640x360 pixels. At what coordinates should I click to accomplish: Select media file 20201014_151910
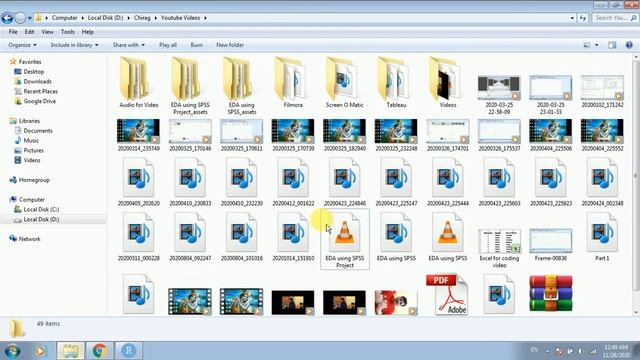pyautogui.click(x=293, y=237)
